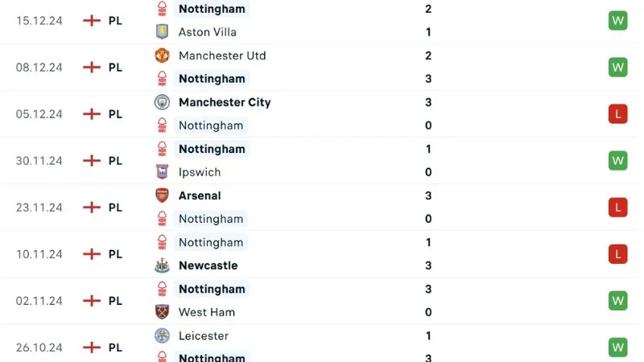Screen dimensions: 644x362
Task: Select the Manchester City club crest
Action: [x=163, y=102]
